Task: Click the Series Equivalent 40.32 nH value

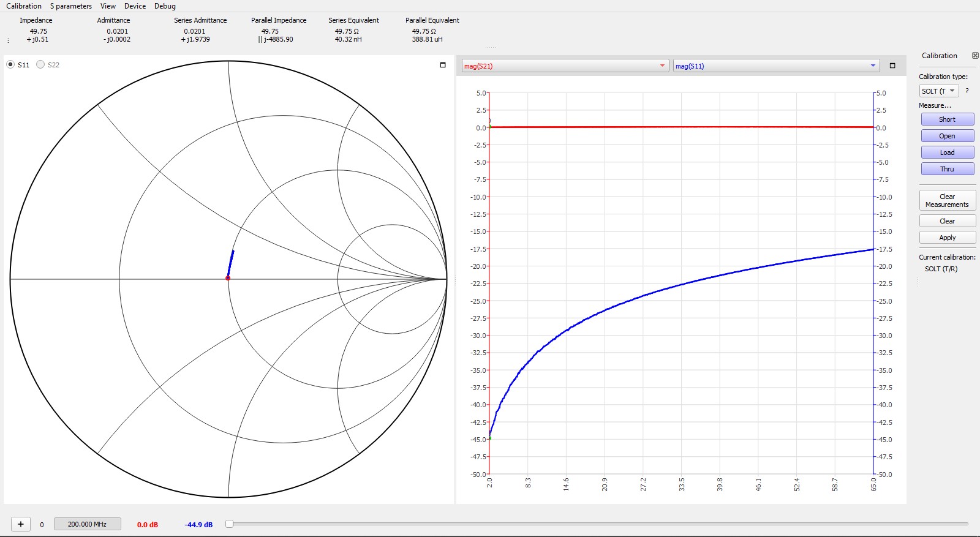Action: tap(348, 39)
